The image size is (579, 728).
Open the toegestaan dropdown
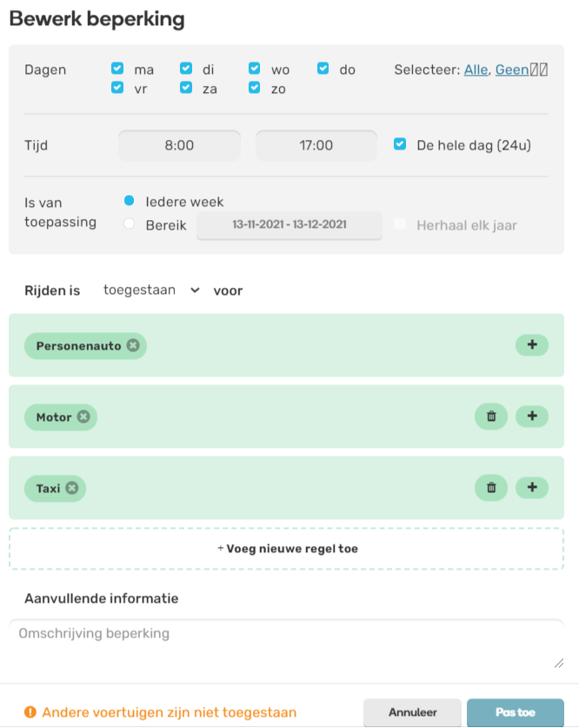(x=151, y=291)
